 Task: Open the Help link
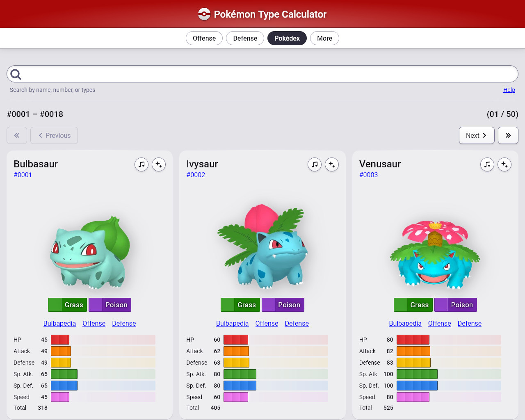(x=509, y=90)
